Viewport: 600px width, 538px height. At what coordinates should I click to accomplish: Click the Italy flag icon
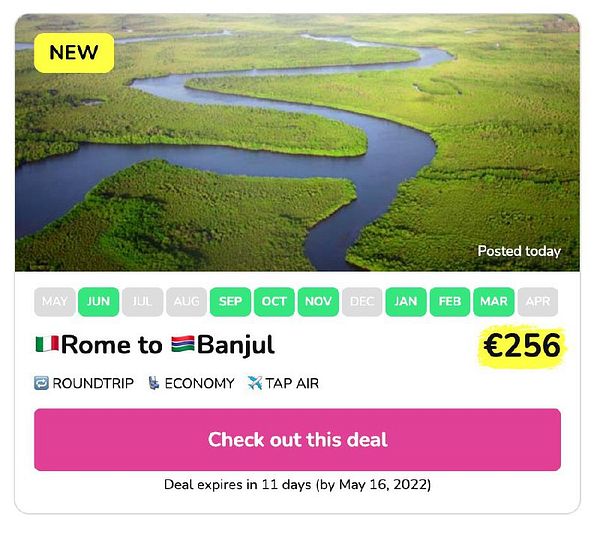point(46,346)
